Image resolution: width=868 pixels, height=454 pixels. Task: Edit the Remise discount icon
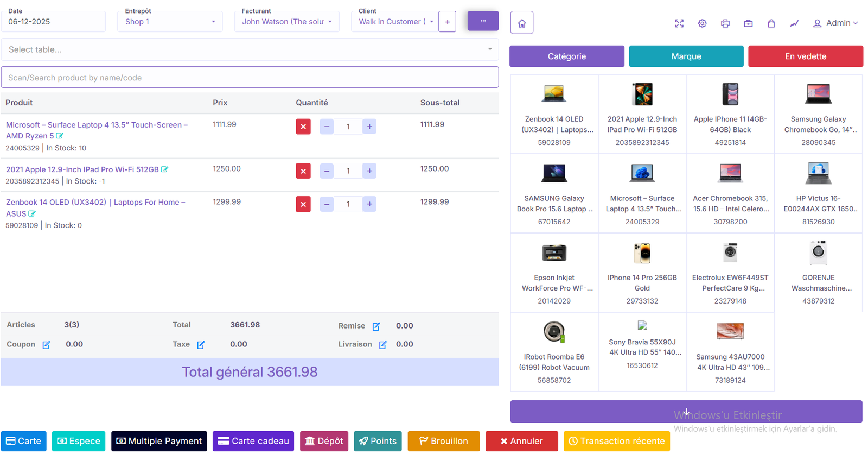[x=376, y=326]
